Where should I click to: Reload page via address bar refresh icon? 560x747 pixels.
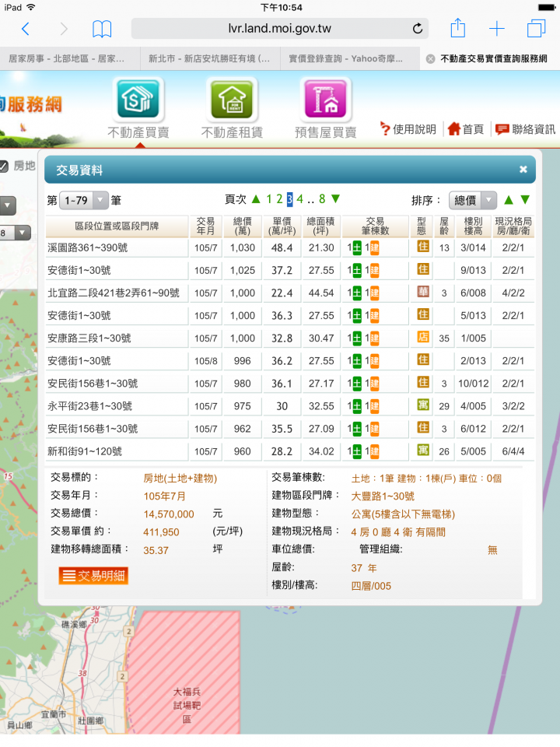click(x=418, y=30)
